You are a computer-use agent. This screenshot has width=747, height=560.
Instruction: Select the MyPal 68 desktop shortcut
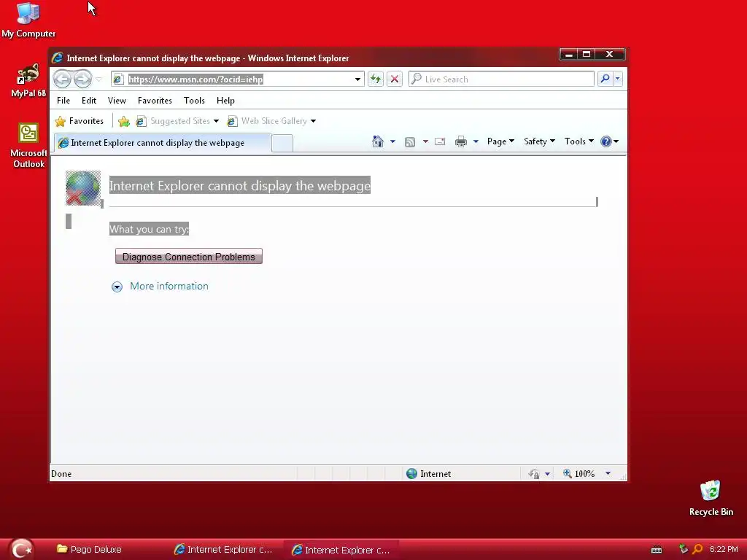(28, 80)
